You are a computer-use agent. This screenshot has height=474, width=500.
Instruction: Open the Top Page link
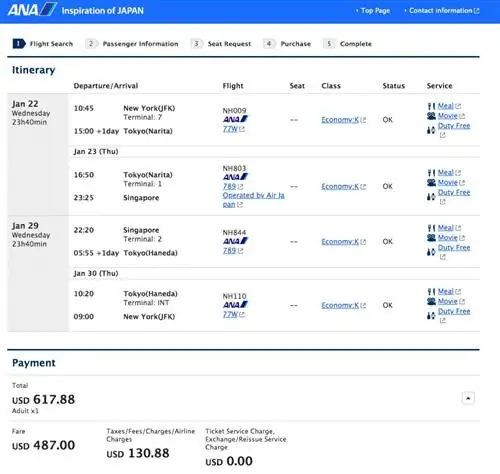point(375,11)
